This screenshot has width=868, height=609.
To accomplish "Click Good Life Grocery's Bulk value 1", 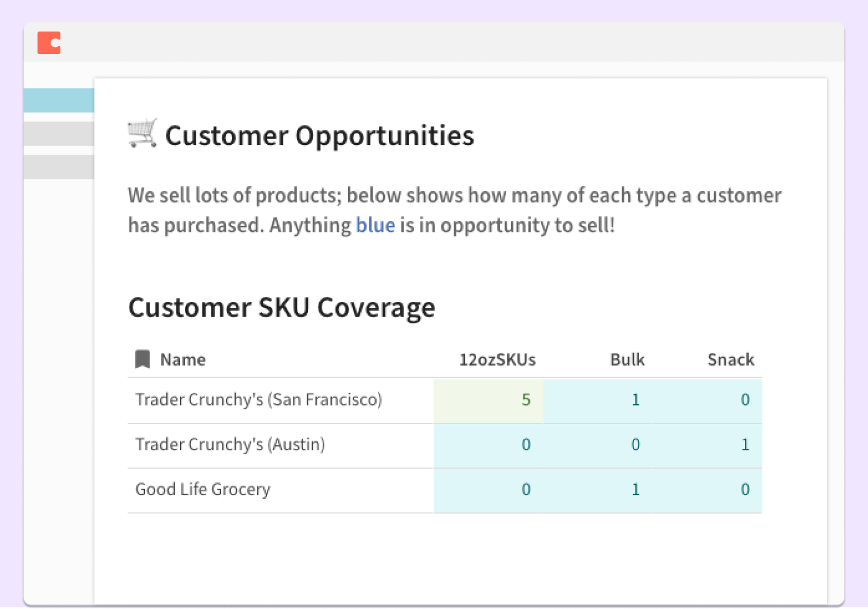I will coord(597,490).
